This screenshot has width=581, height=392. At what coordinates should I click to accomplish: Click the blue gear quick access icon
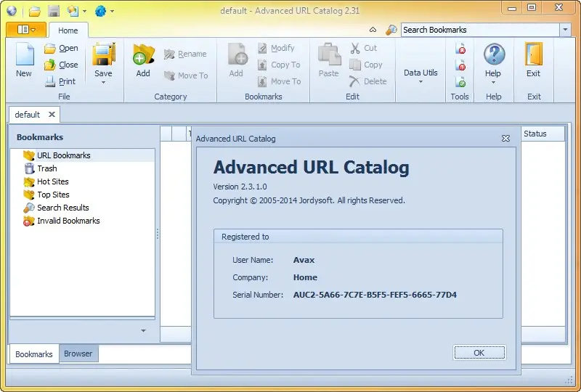pos(100,11)
